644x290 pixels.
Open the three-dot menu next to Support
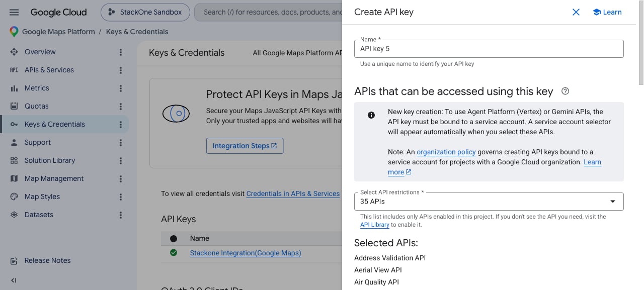[121, 142]
